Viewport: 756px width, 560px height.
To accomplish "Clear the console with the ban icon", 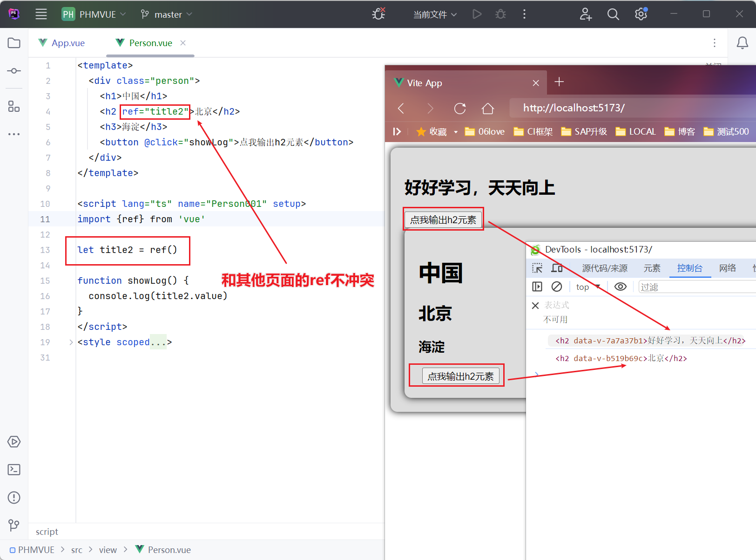I will [x=557, y=287].
